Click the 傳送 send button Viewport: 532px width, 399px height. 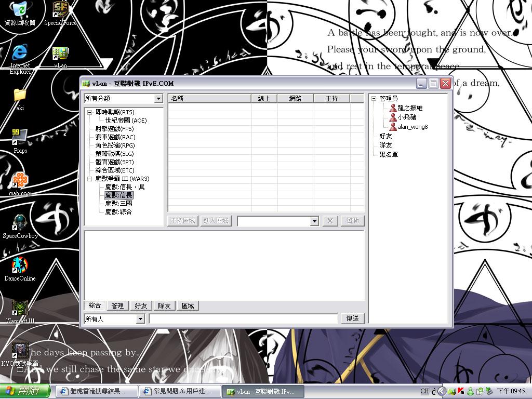tap(353, 318)
